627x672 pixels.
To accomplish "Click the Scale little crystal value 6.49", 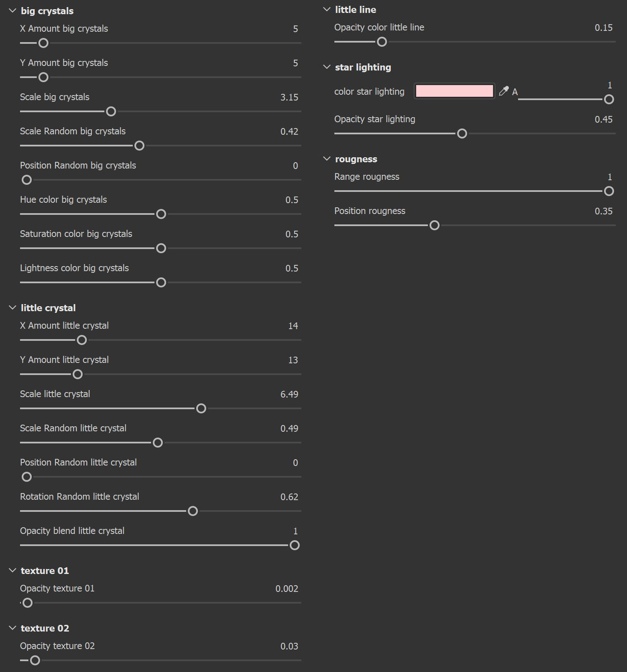I will tap(289, 394).
